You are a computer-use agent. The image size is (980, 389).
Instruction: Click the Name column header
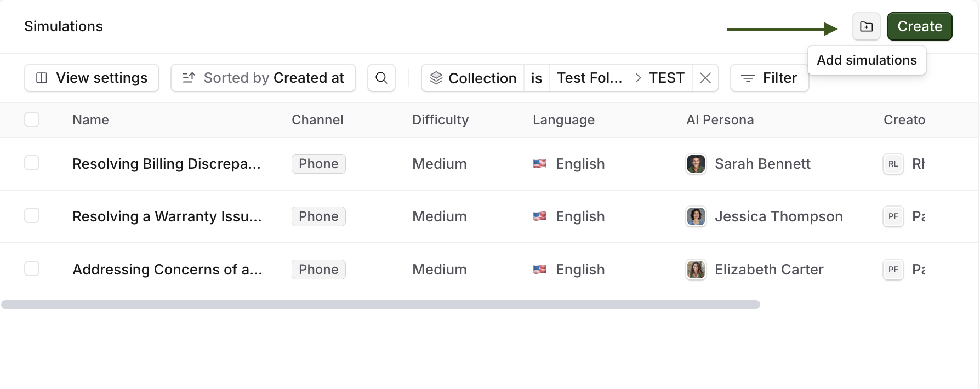tap(90, 120)
